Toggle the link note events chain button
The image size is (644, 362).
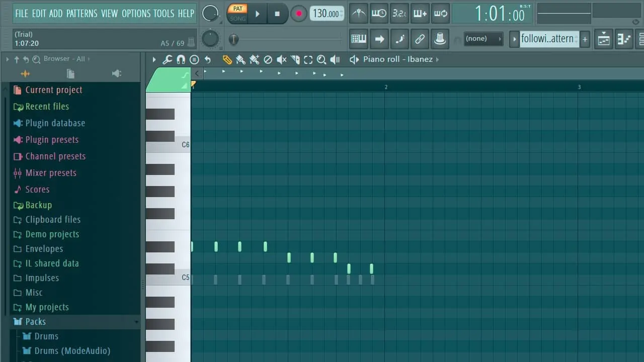click(420, 39)
